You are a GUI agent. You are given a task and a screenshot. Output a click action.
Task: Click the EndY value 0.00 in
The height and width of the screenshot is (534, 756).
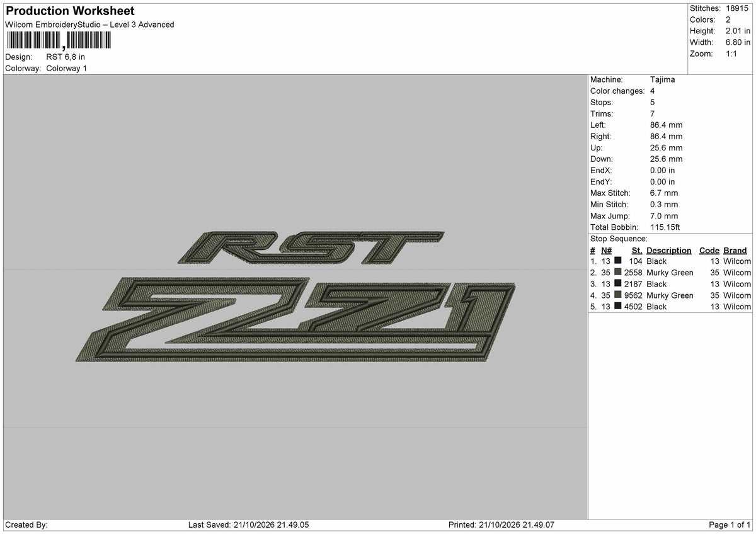tap(662, 181)
